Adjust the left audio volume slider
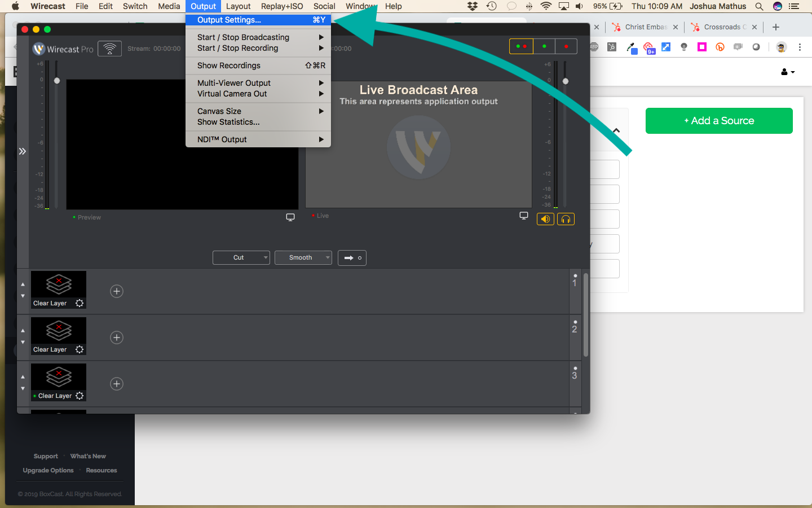812x508 pixels. pyautogui.click(x=57, y=81)
